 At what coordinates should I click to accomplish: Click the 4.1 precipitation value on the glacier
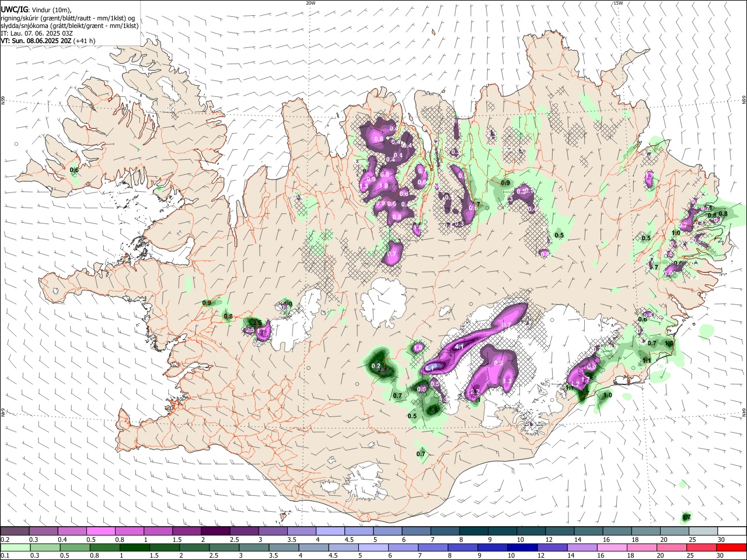tap(459, 347)
